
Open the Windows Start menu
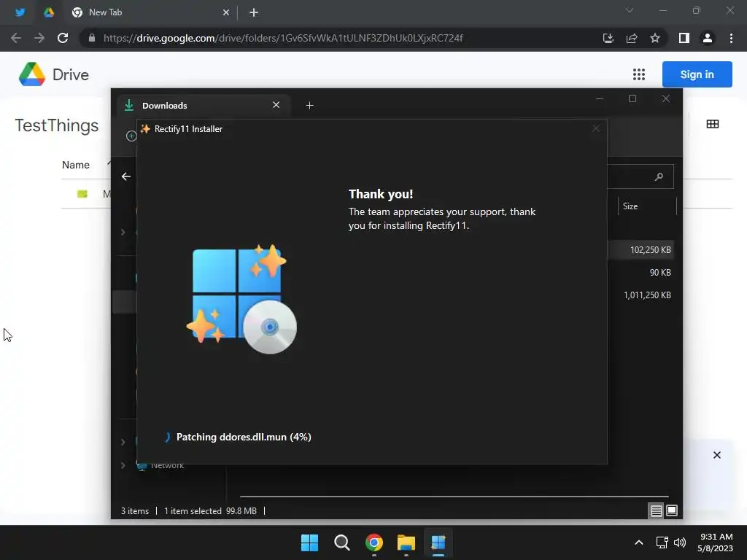point(309,542)
